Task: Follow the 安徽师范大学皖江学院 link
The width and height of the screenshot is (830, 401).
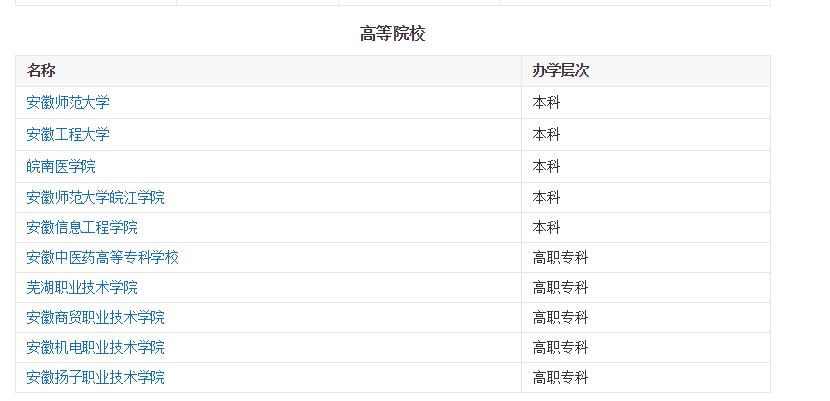Action: tap(95, 198)
